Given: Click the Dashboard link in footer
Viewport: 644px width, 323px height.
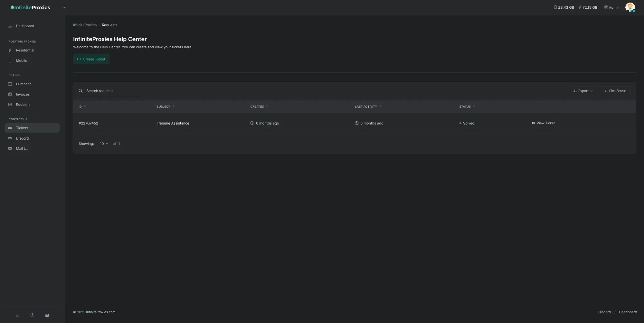Looking at the screenshot, I should [628, 312].
